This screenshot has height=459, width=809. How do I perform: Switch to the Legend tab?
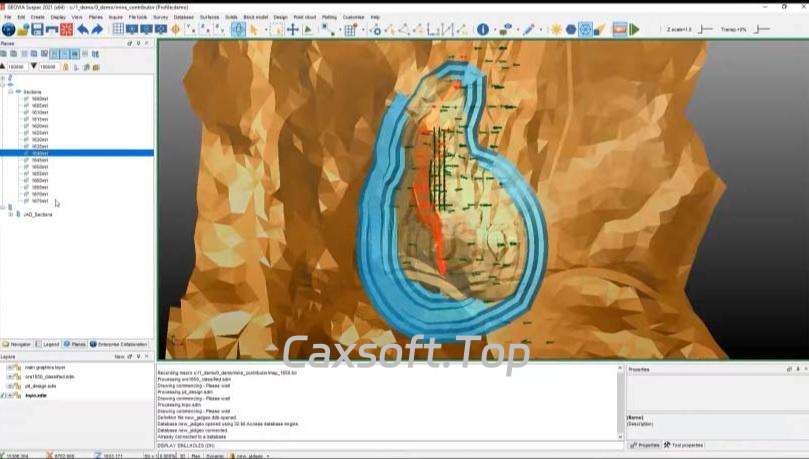(x=47, y=343)
